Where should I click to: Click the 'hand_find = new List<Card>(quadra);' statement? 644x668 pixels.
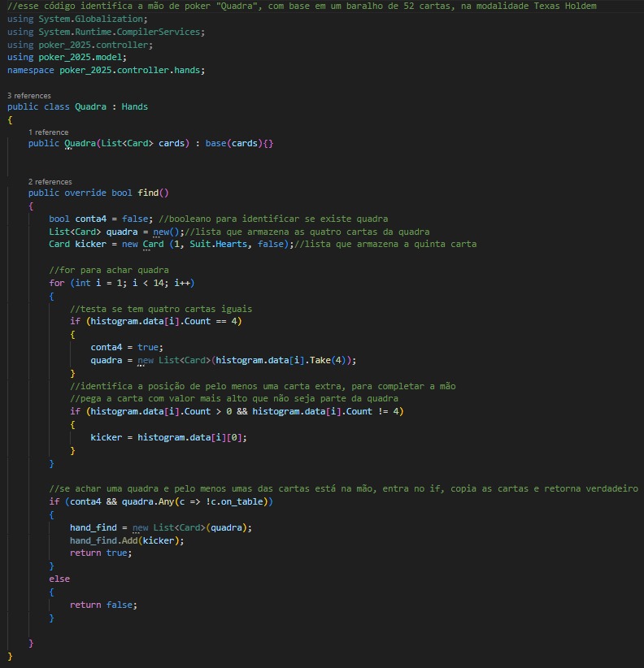[x=161, y=527]
